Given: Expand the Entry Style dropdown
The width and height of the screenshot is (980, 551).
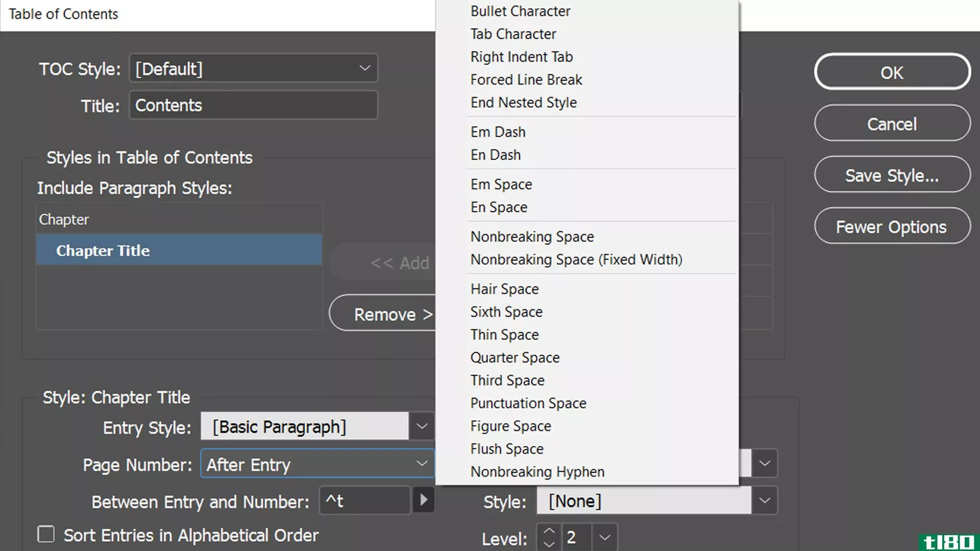Looking at the screenshot, I should click(x=422, y=426).
